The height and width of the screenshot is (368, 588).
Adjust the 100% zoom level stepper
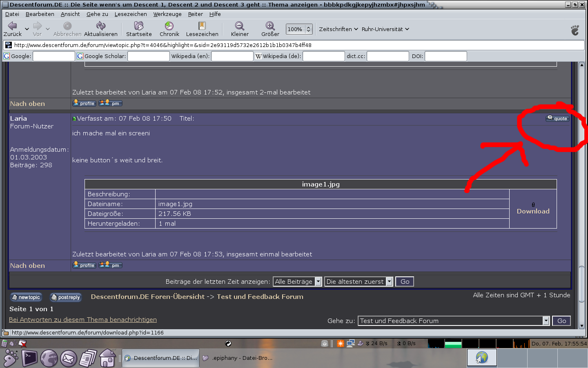(309, 29)
